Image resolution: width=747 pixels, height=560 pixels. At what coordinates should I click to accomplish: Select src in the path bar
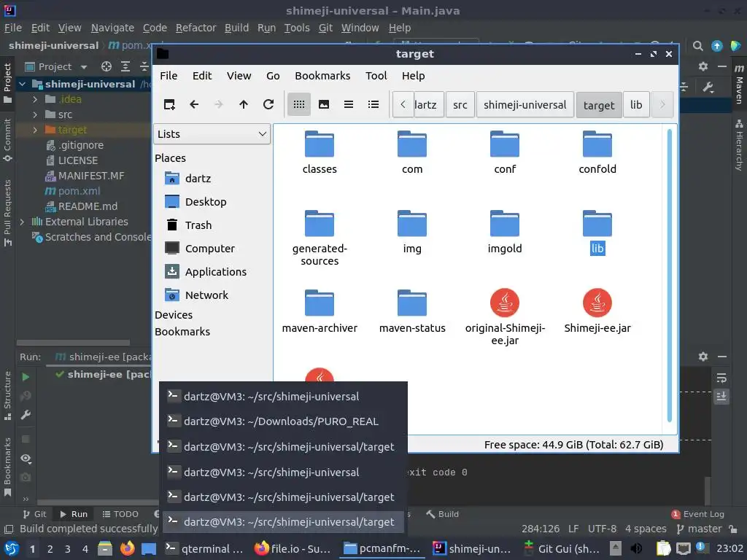point(460,105)
